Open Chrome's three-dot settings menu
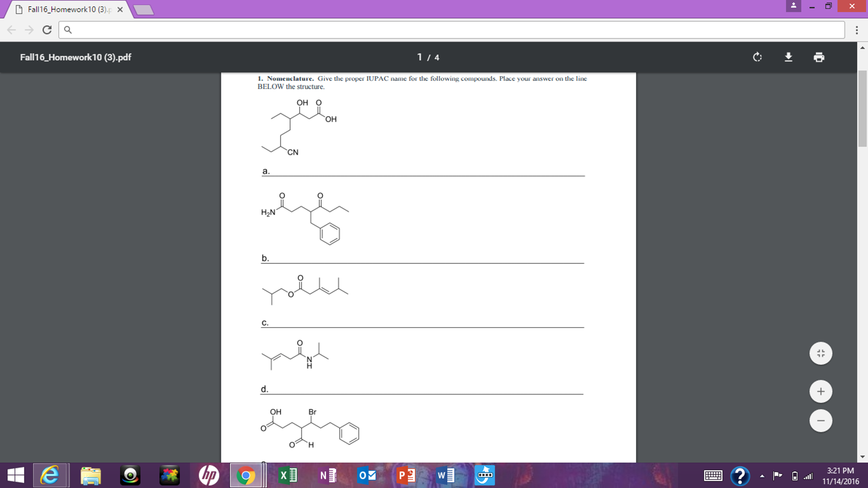The image size is (868, 488). coord(857,30)
